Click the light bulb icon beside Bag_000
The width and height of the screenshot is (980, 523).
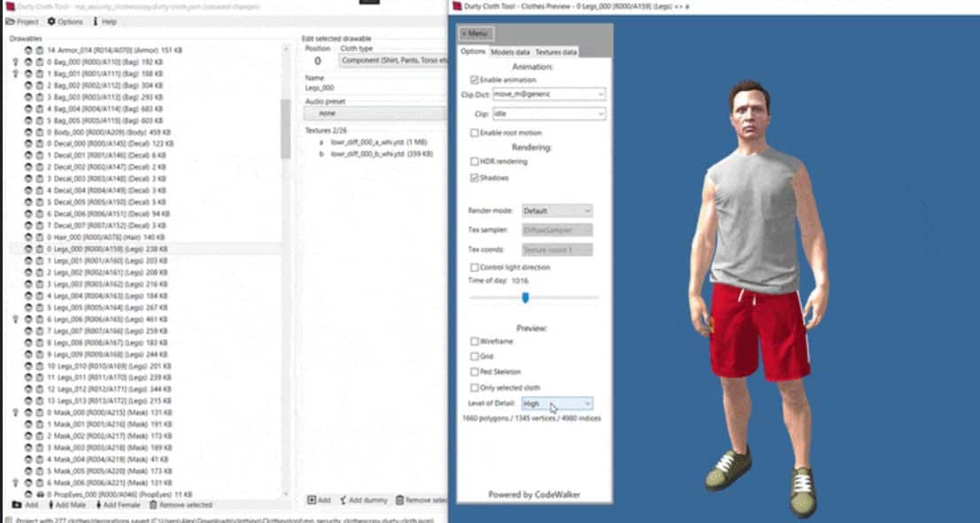(15, 63)
